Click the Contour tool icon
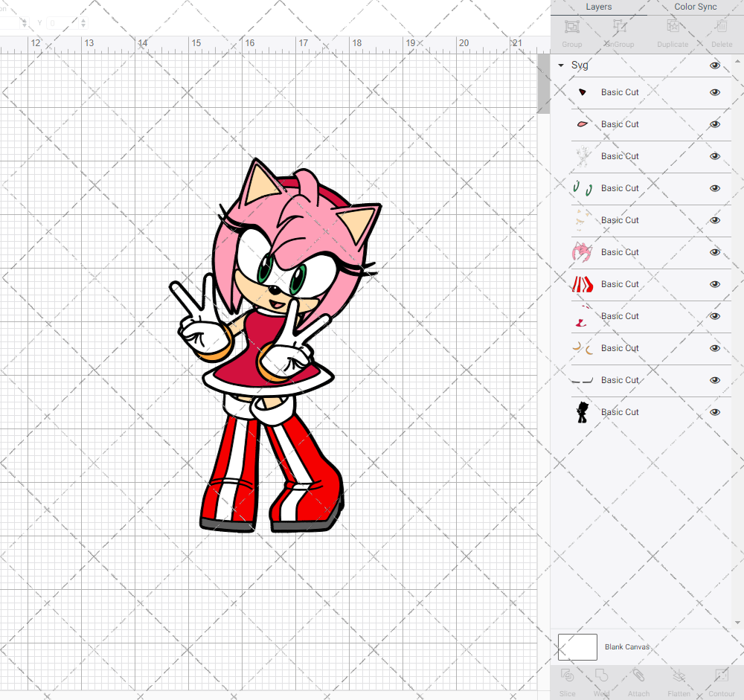 pos(721,675)
